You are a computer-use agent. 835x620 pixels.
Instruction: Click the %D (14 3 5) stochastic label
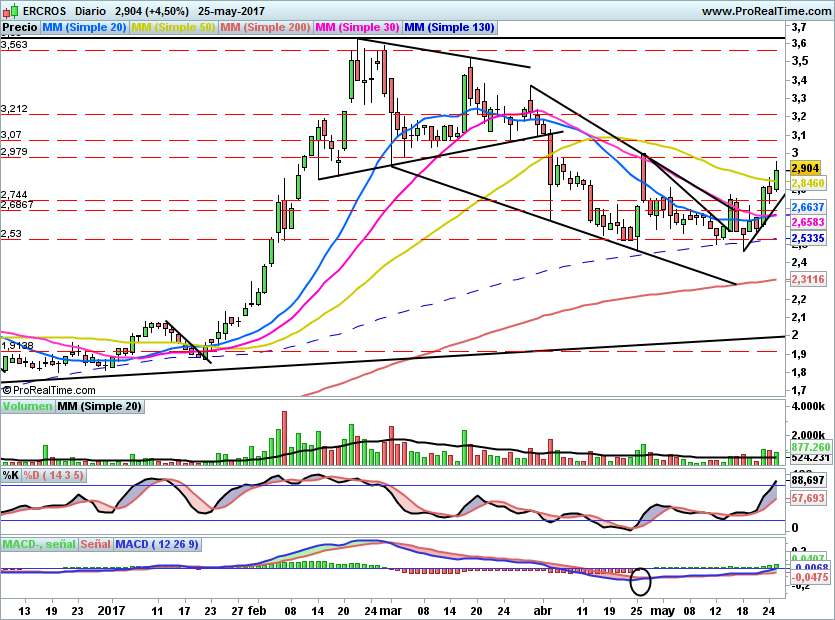click(53, 475)
